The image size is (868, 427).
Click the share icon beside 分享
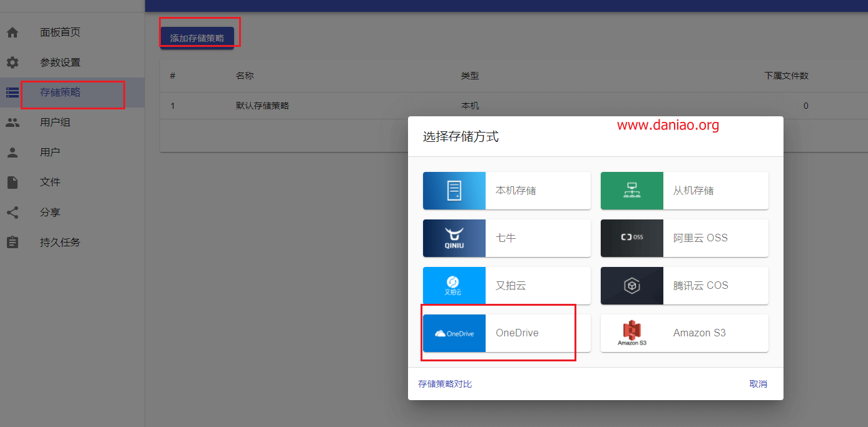point(13,213)
